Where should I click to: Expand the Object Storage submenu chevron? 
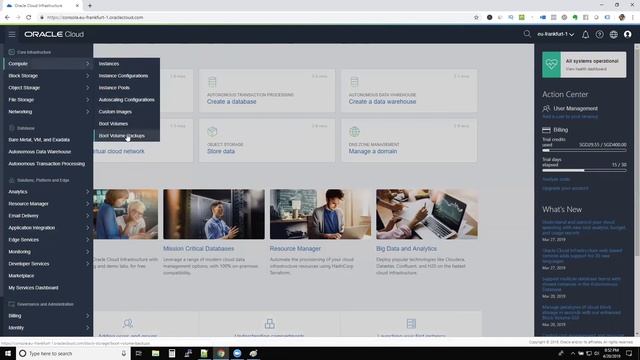coord(87,88)
